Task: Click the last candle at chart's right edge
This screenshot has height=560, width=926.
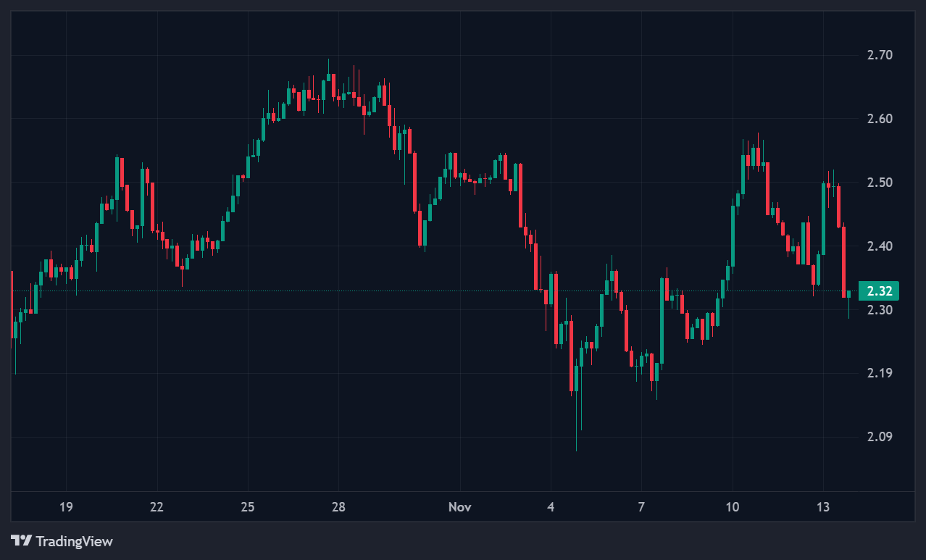Action: [849, 293]
